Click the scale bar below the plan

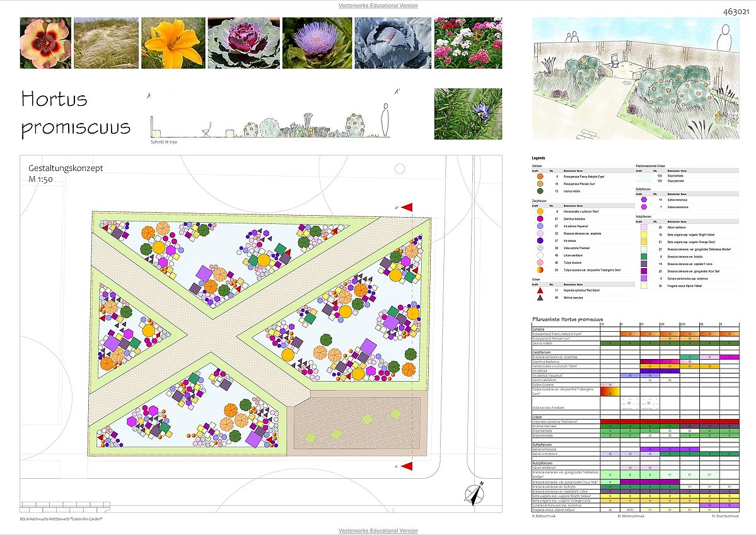(x=65, y=507)
